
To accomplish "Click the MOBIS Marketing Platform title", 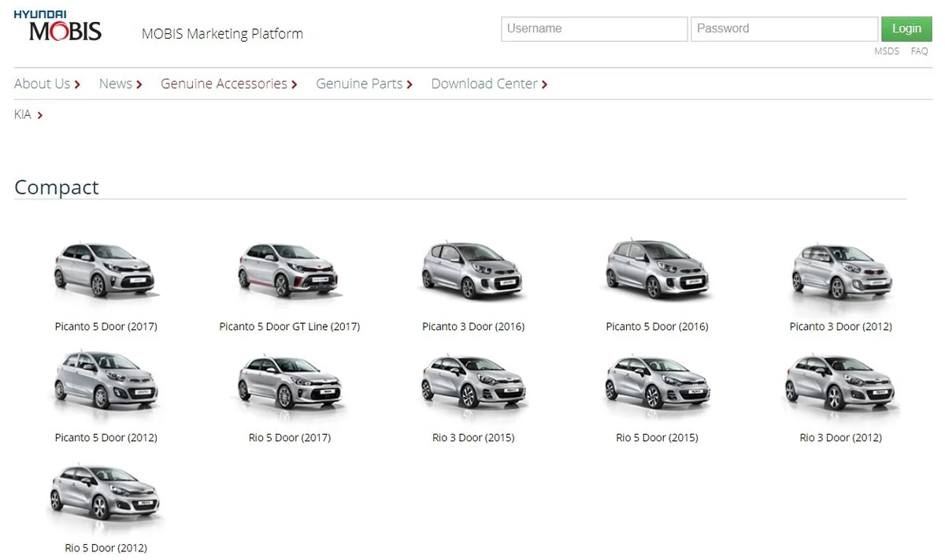I will pyautogui.click(x=222, y=34).
